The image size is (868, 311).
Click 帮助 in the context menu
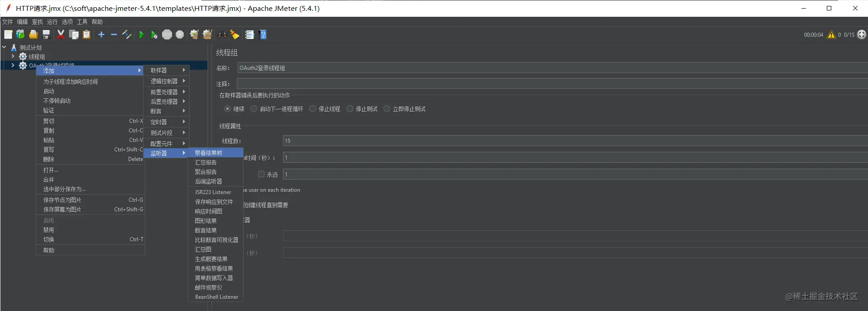[90, 250]
